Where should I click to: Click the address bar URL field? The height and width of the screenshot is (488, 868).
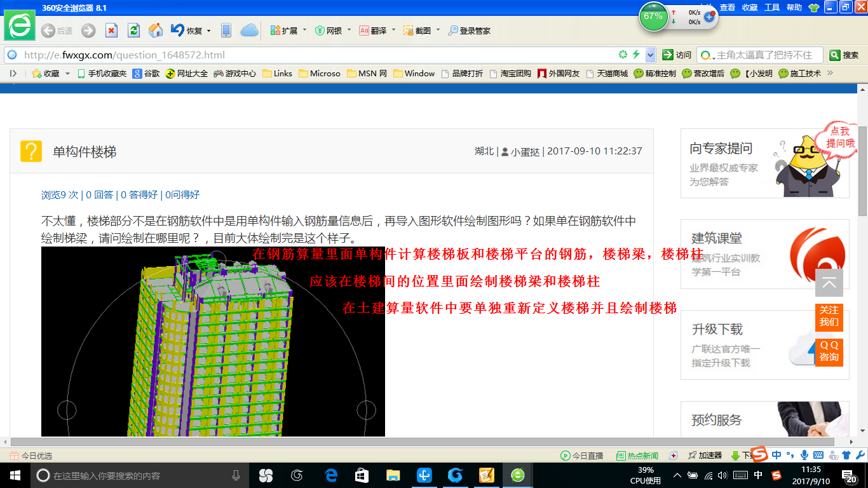point(318,55)
